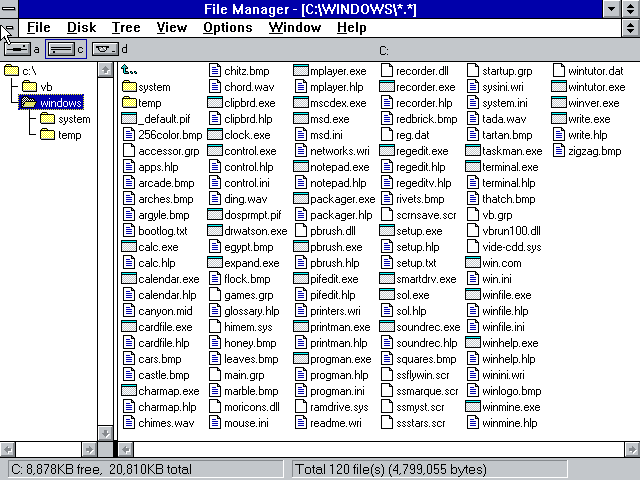This screenshot has width=640, height=480.
Task: Click the notepad.exe program file icon
Action: (300, 167)
